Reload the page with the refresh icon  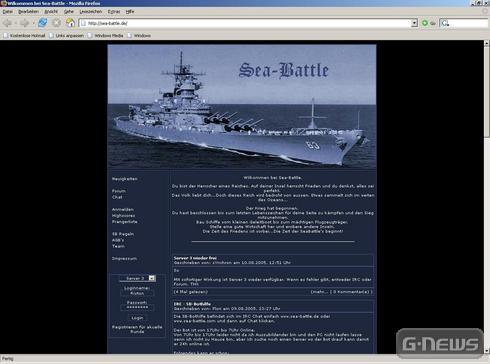(42, 23)
